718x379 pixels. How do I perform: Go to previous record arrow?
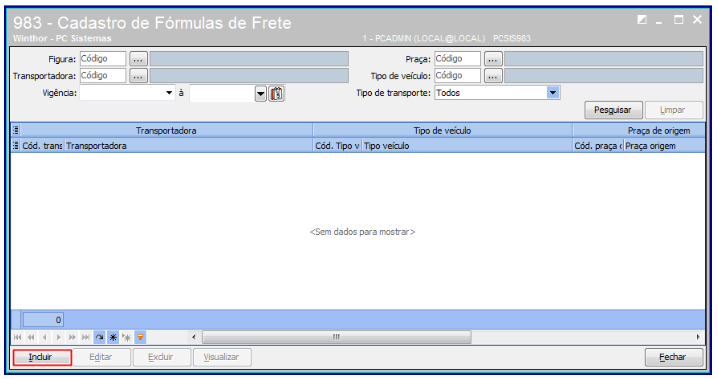pyautogui.click(x=44, y=337)
